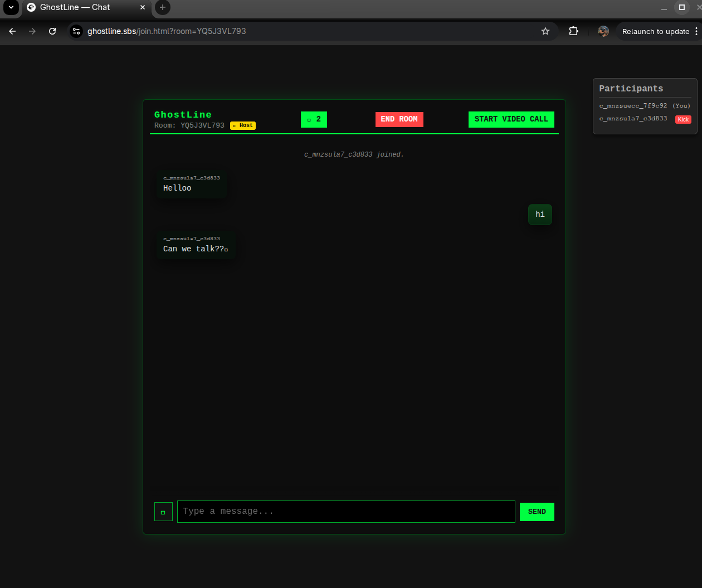The image size is (702, 588).
Task: Open the browser profile avatar
Action: point(603,31)
